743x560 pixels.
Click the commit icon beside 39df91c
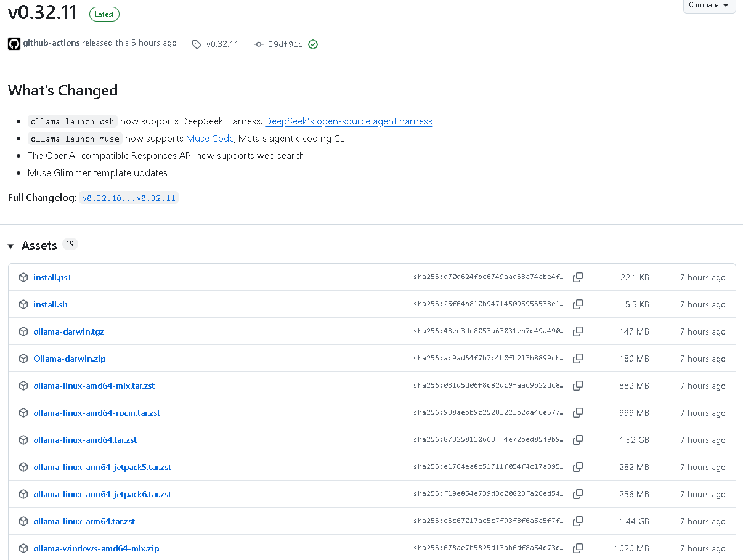(259, 44)
